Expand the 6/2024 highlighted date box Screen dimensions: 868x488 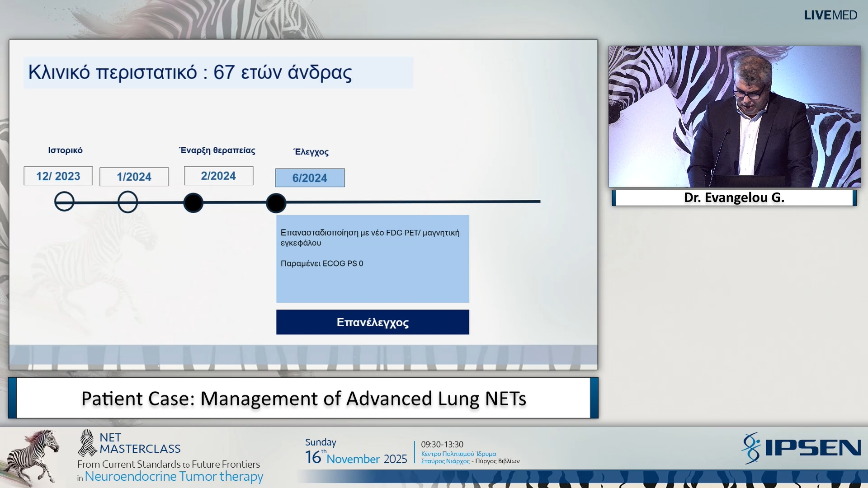pyautogui.click(x=310, y=178)
